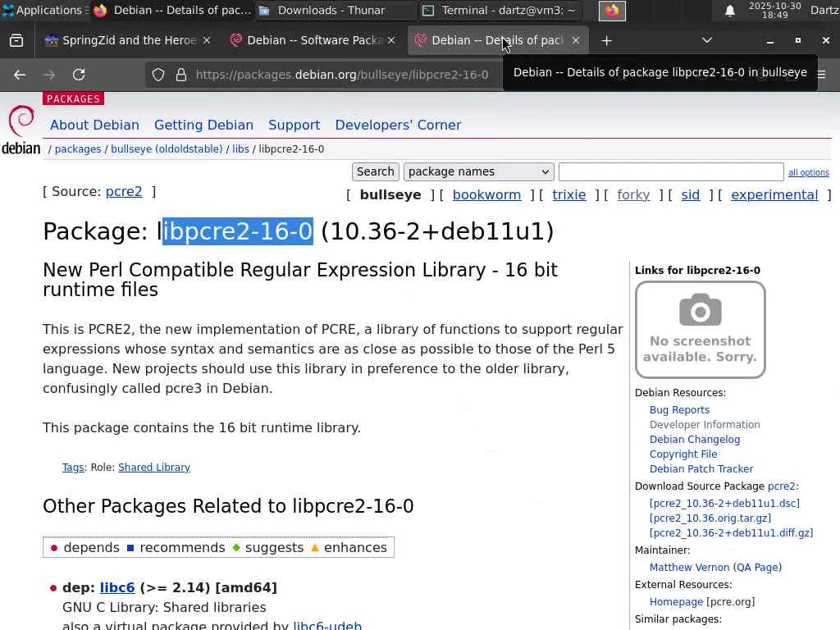Expand the list all tabs dropdown
840x630 pixels.
(x=707, y=40)
